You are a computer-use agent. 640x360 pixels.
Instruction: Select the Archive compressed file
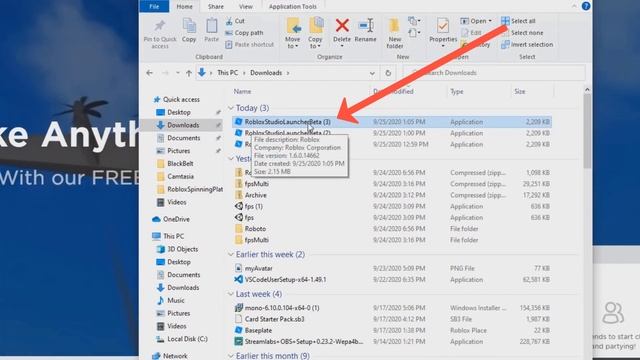click(255, 196)
